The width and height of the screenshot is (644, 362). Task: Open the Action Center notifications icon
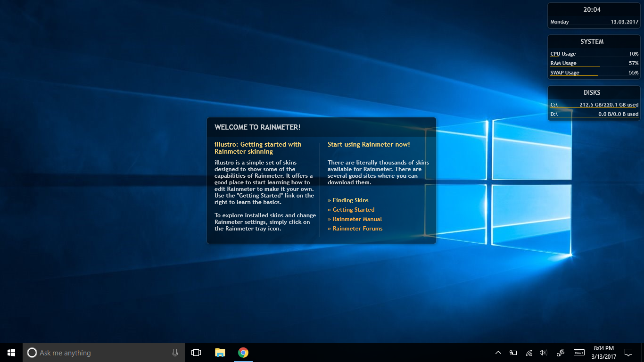pos(628,353)
